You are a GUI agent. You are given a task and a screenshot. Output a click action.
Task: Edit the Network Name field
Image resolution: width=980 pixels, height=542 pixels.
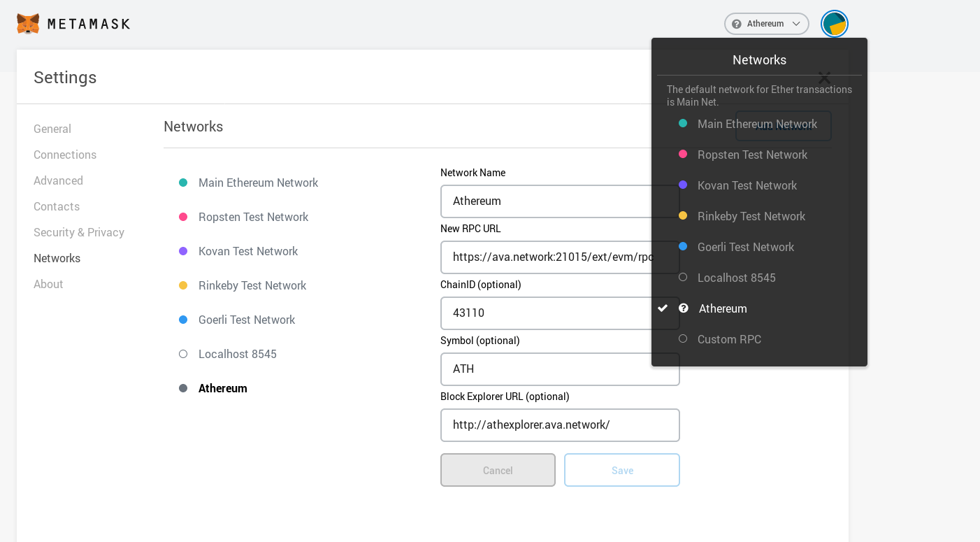(x=560, y=201)
